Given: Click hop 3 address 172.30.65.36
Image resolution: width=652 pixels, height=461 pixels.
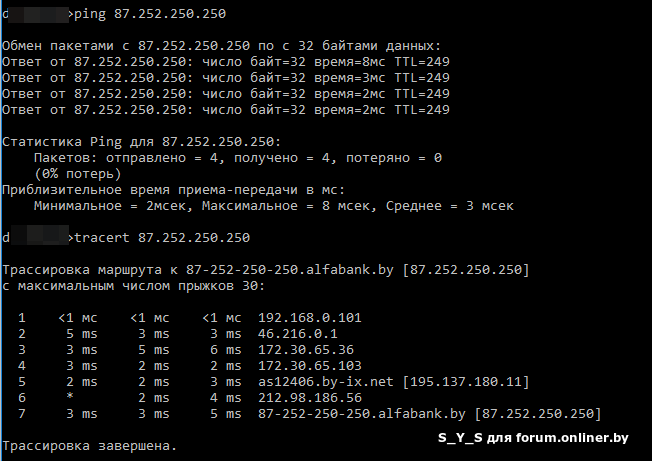Looking at the screenshot, I should pos(304,350).
